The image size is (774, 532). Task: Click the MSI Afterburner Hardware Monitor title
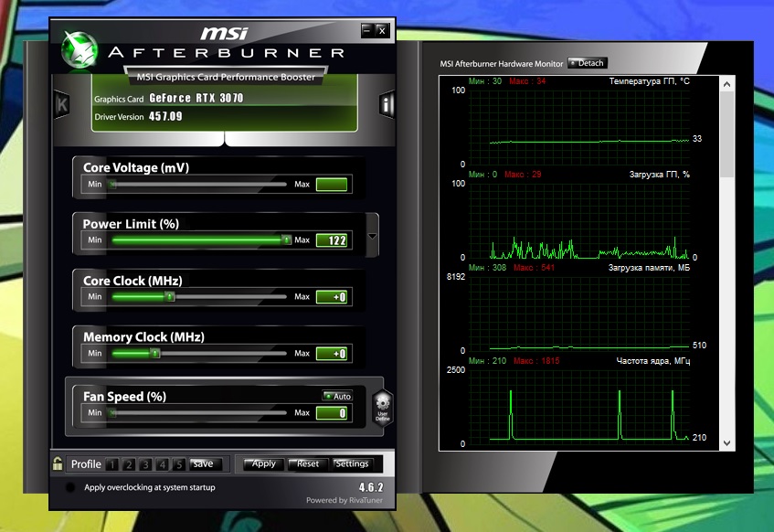pos(501,64)
